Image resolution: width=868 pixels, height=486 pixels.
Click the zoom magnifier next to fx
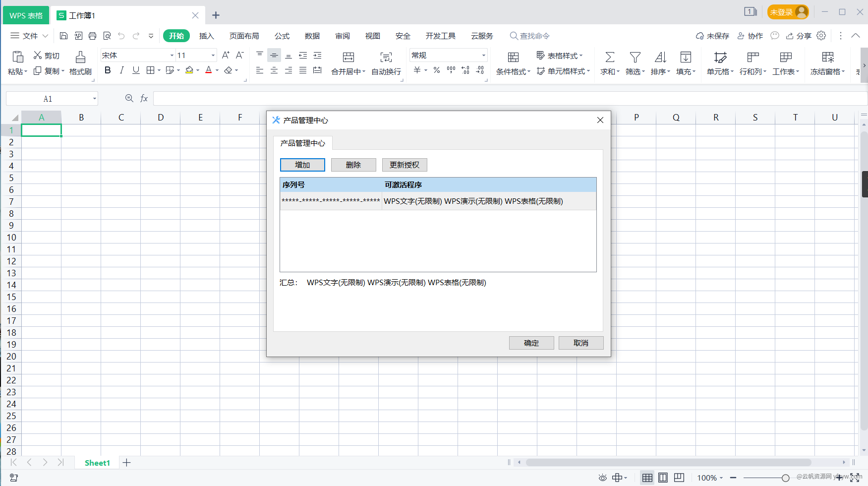tap(129, 98)
